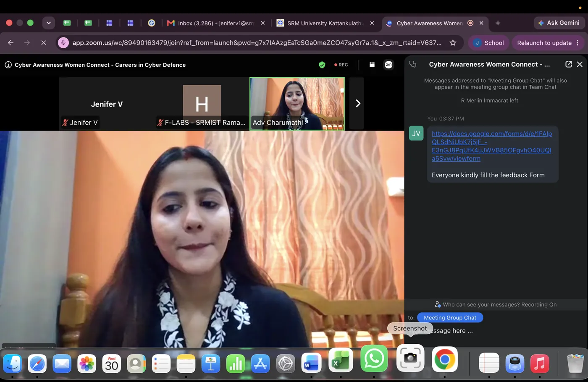Stop loading the page
Viewport: 588px width, 382px height.
(x=43, y=43)
